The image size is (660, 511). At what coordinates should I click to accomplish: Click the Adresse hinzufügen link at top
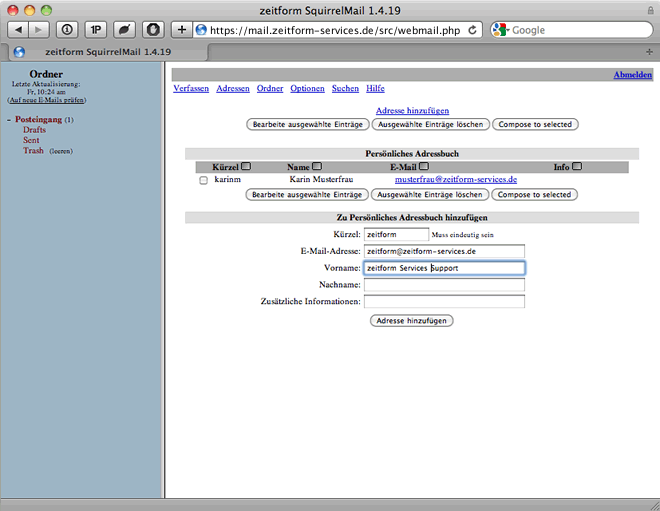point(412,111)
